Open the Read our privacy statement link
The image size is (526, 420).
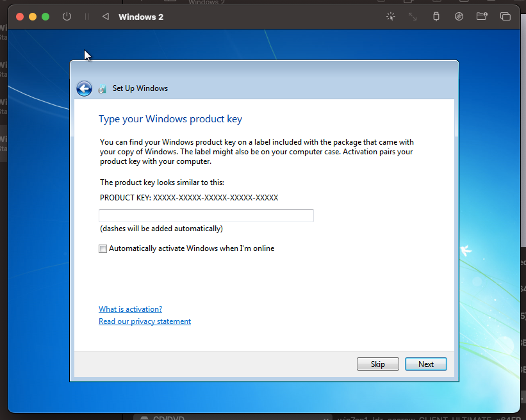145,321
